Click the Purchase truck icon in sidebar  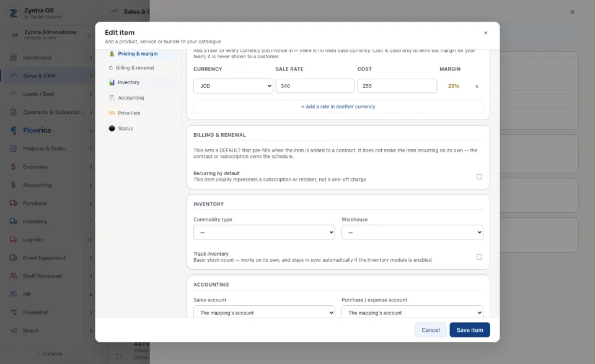click(13, 203)
